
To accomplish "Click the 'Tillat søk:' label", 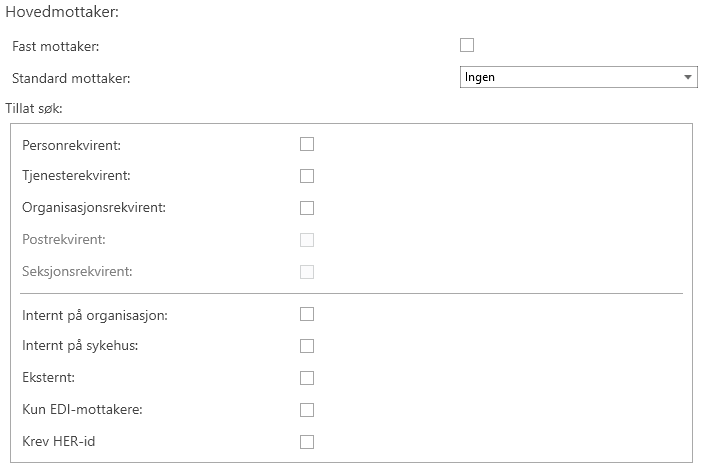I will 35,107.
